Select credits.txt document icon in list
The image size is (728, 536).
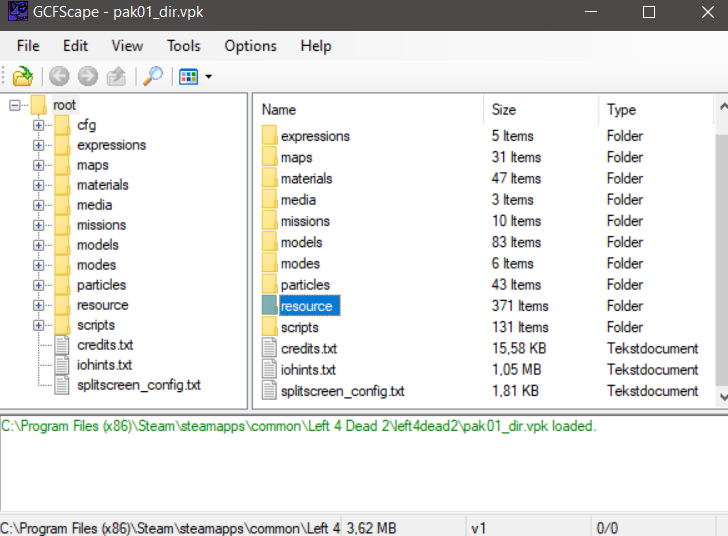(x=269, y=348)
